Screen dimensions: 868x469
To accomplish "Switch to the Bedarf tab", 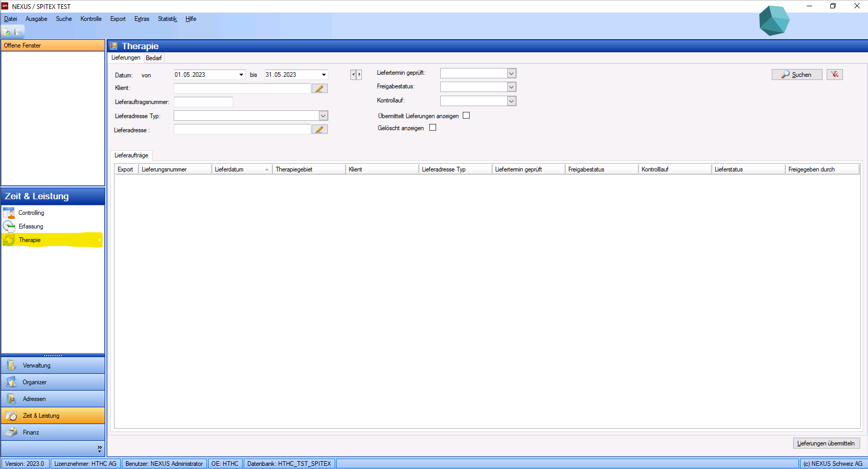I will point(154,58).
